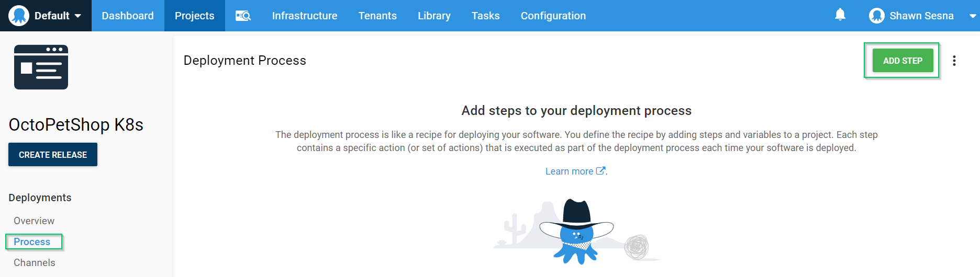Image resolution: width=980 pixels, height=277 pixels.
Task: Click the Shawn Sesna user avatar icon
Action: pos(876,16)
